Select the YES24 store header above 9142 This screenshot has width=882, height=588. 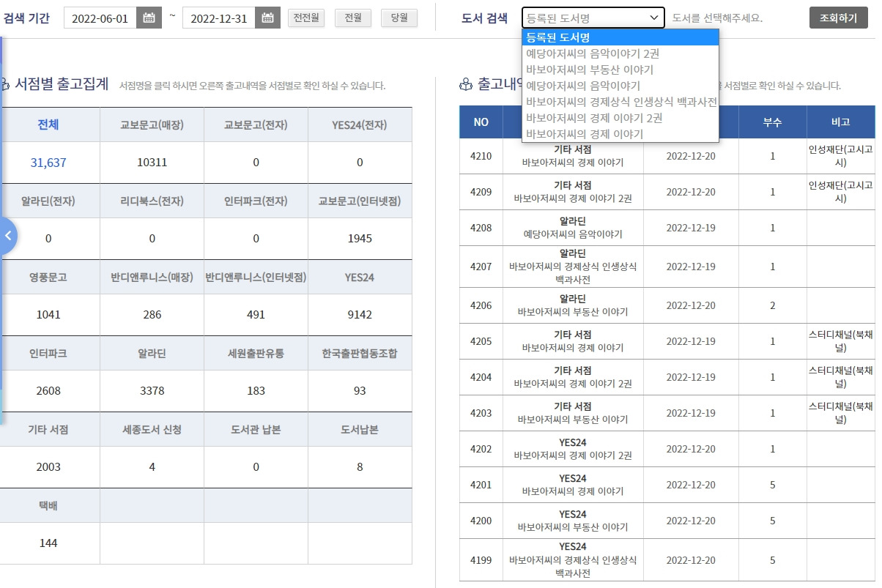pos(360,277)
